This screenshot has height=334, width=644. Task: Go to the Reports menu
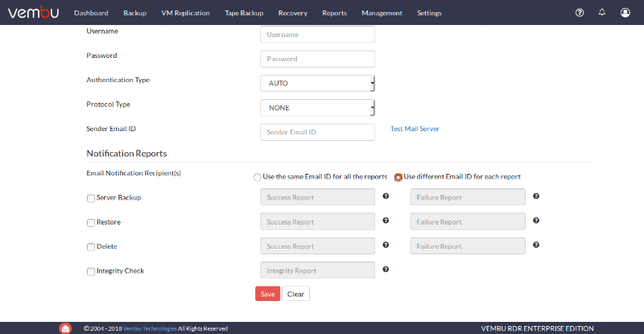pos(334,13)
